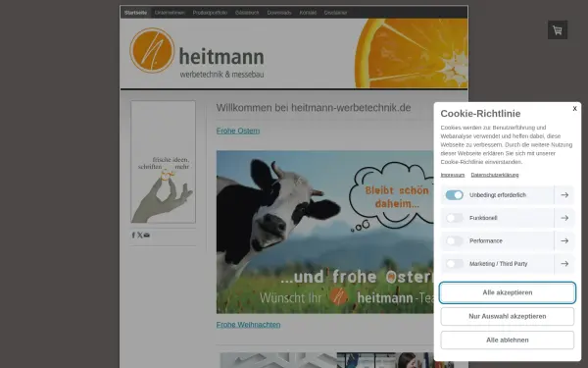Click the X (Twitter) share icon
The width and height of the screenshot is (588, 368).
point(140,236)
